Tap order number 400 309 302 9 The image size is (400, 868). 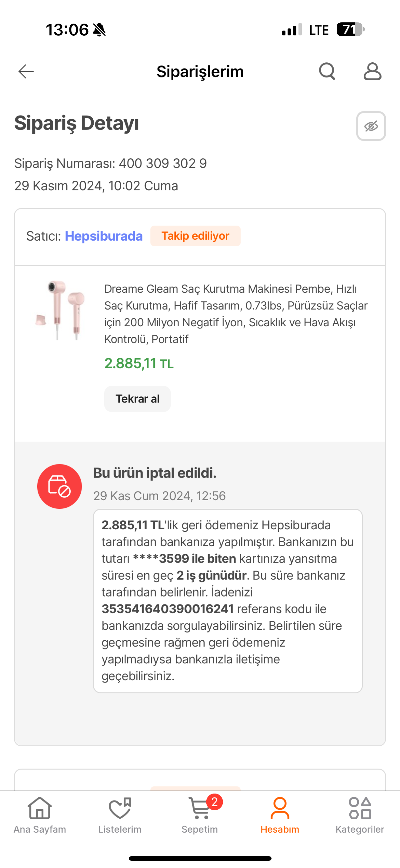pos(162,163)
